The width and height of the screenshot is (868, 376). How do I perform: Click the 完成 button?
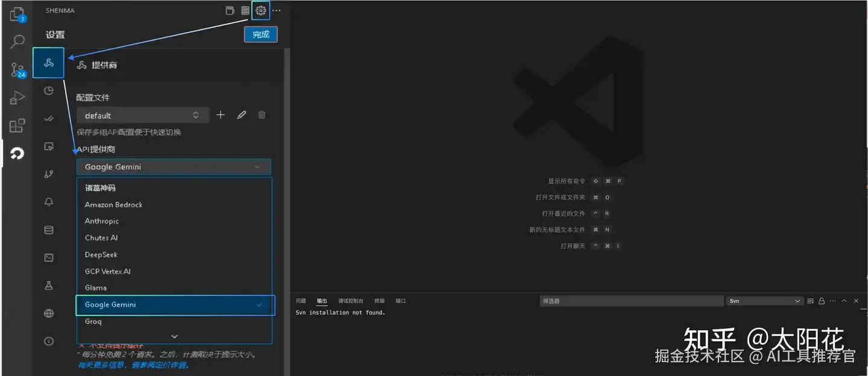point(261,34)
